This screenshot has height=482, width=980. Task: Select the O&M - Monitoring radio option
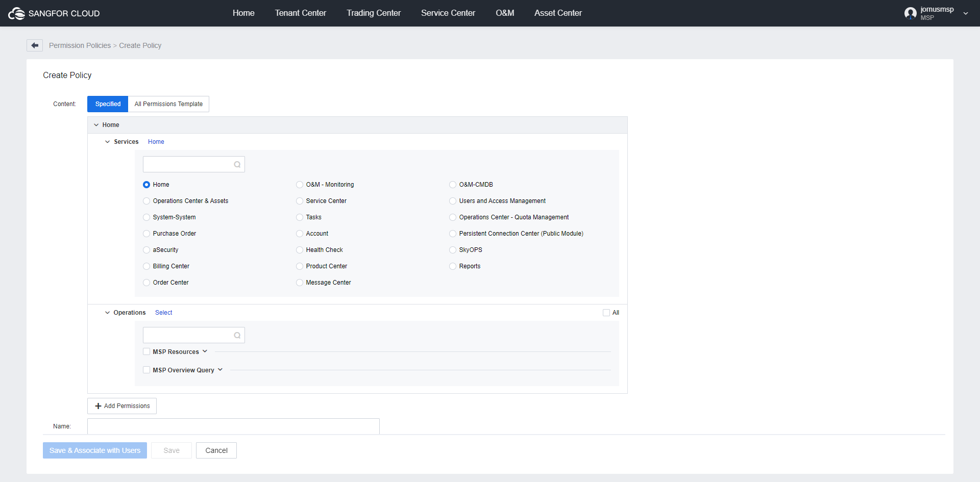[x=300, y=185]
